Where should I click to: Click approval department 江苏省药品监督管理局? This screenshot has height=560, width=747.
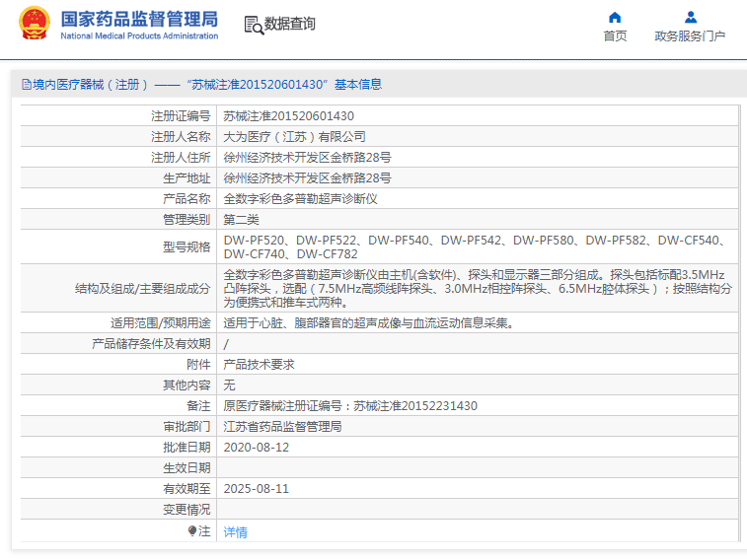[282, 427]
